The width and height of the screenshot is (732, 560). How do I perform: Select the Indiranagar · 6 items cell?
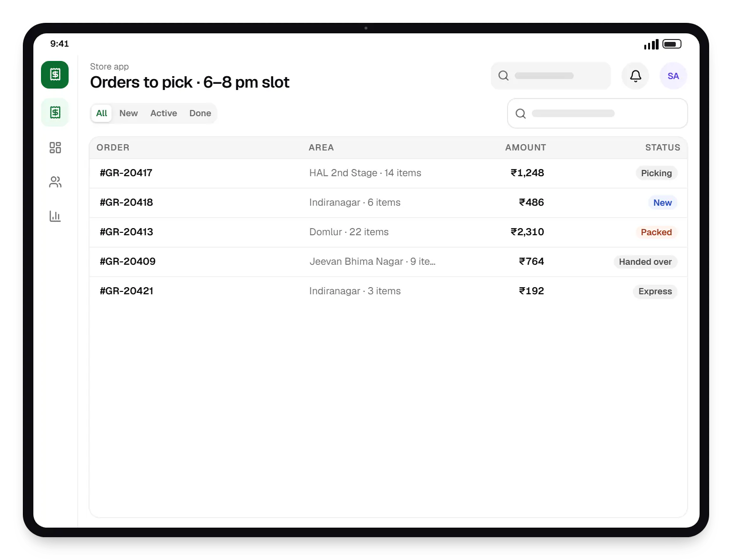[355, 202]
